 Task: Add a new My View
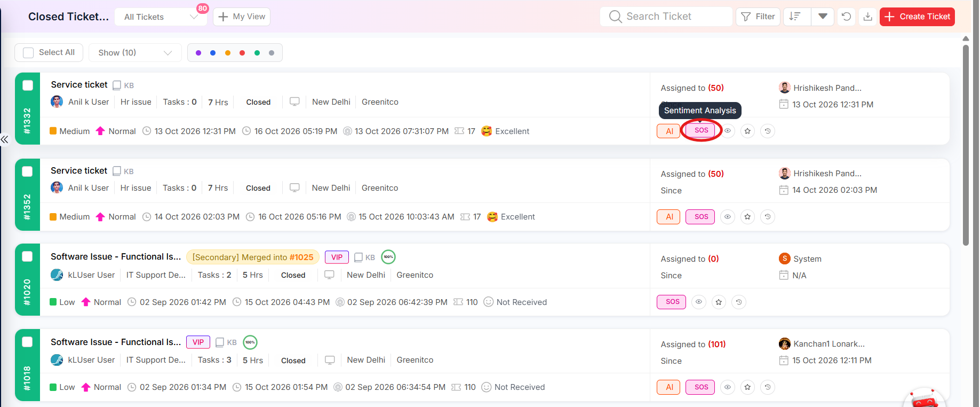point(242,17)
